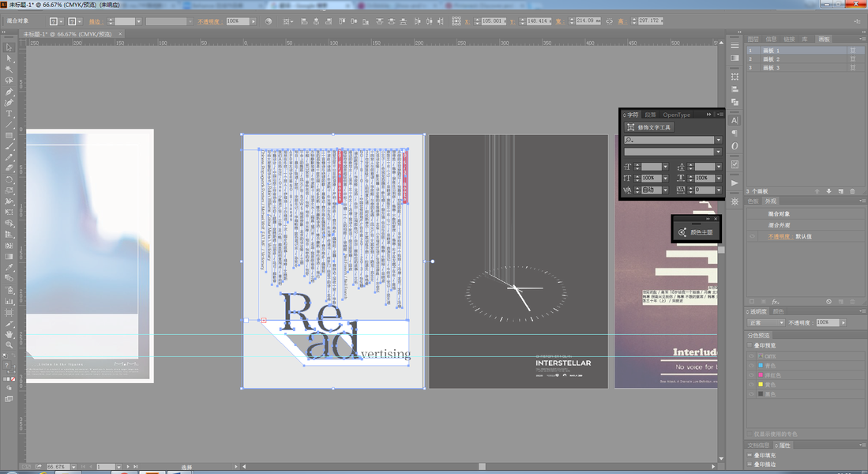
Task: Select the Type tool
Action: pyautogui.click(x=9, y=114)
